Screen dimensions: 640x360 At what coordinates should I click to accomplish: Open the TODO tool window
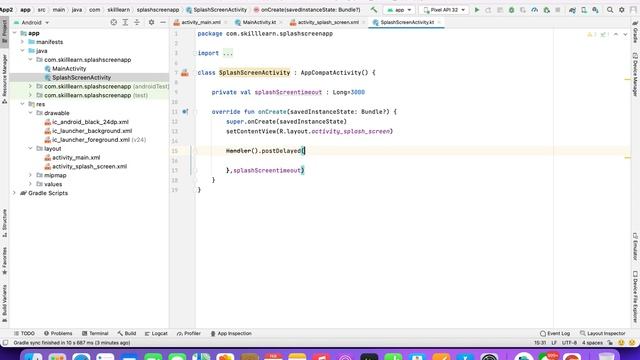point(24,333)
